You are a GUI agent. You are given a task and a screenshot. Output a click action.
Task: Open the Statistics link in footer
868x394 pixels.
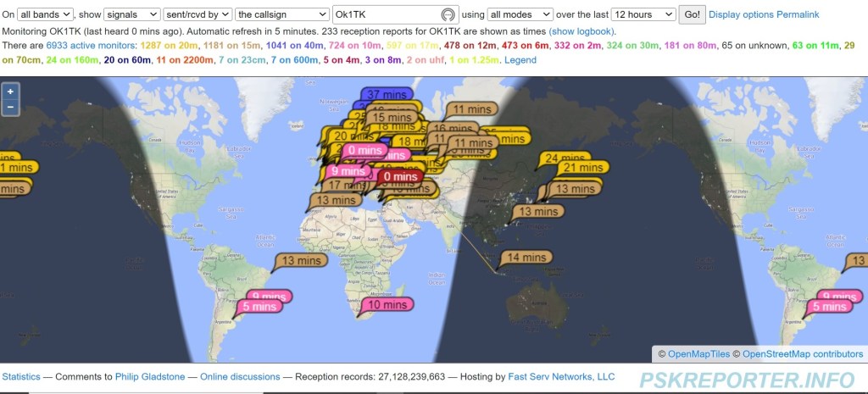(21, 376)
